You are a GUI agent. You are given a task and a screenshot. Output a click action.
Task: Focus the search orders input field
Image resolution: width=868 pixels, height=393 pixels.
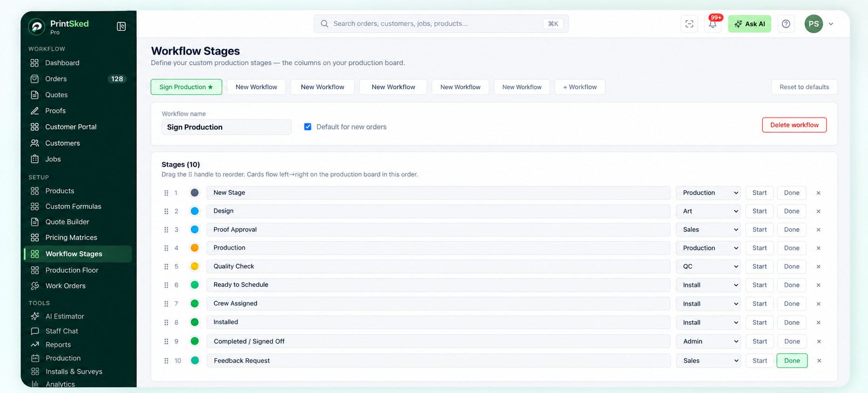coord(441,24)
